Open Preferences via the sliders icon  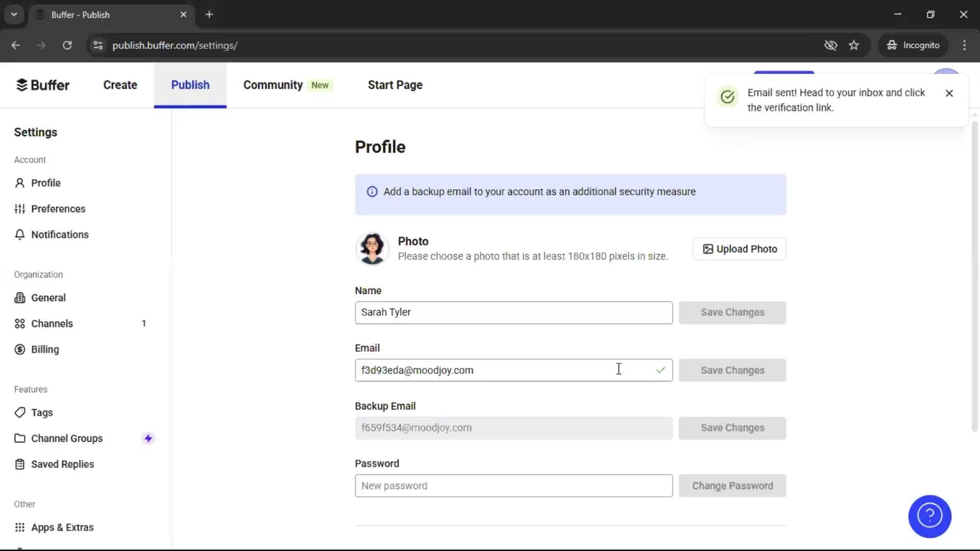click(x=19, y=209)
